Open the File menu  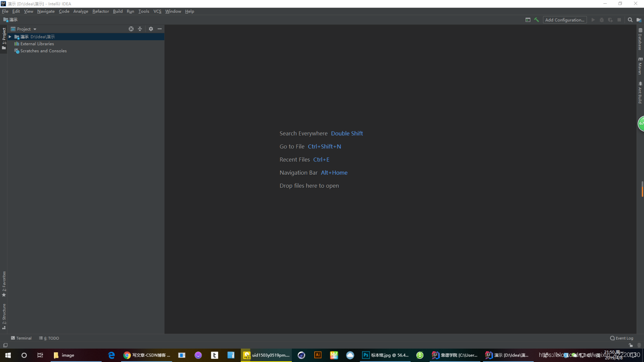(x=5, y=11)
